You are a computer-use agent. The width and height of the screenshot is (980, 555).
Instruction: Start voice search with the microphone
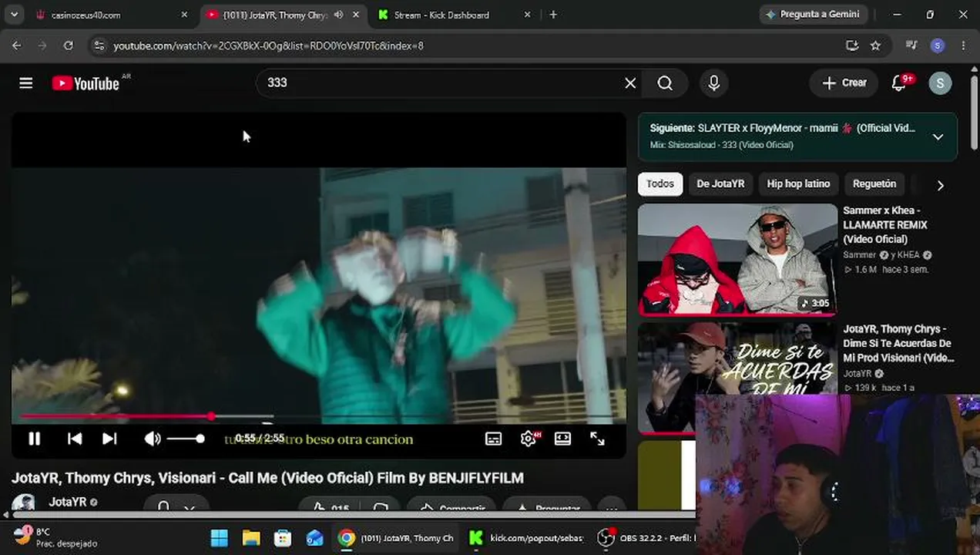pos(713,83)
